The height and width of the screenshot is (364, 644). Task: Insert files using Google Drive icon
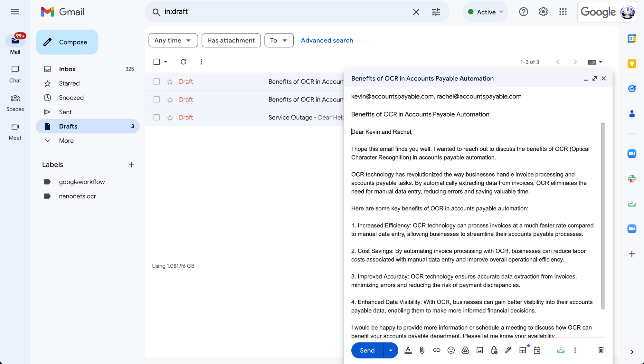click(465, 350)
